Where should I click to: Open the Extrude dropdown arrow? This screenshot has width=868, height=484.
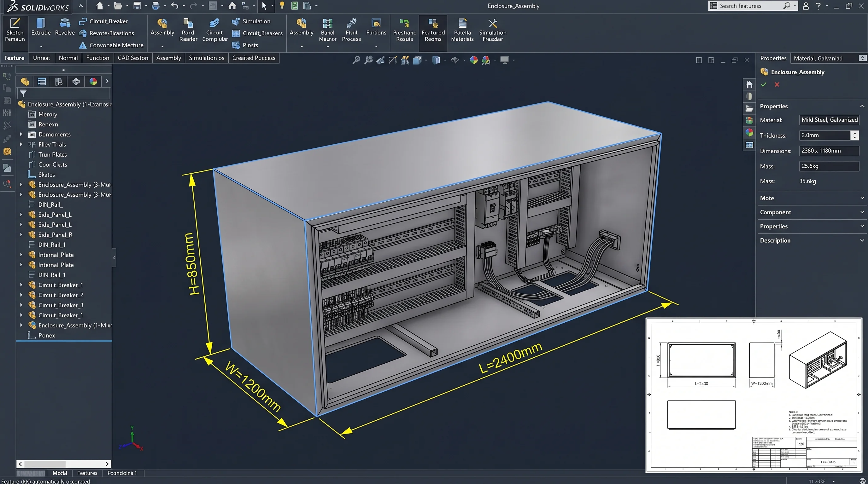(x=41, y=47)
